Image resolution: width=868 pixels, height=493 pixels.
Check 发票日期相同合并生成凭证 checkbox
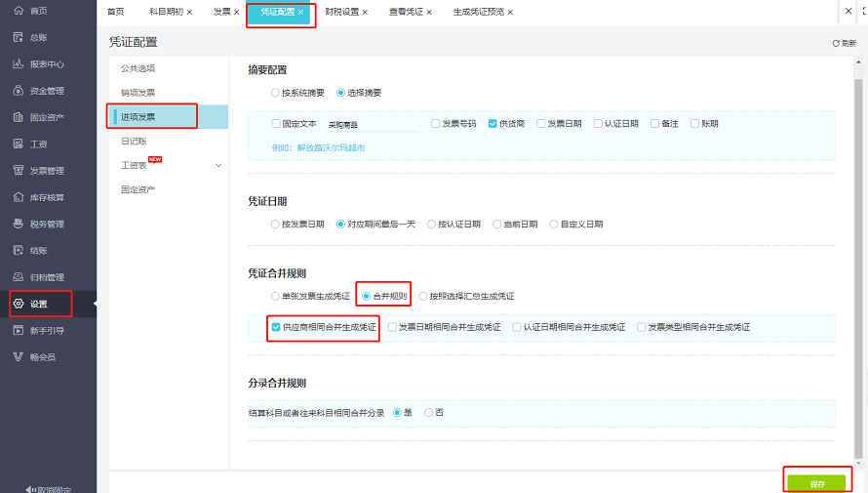(x=392, y=327)
